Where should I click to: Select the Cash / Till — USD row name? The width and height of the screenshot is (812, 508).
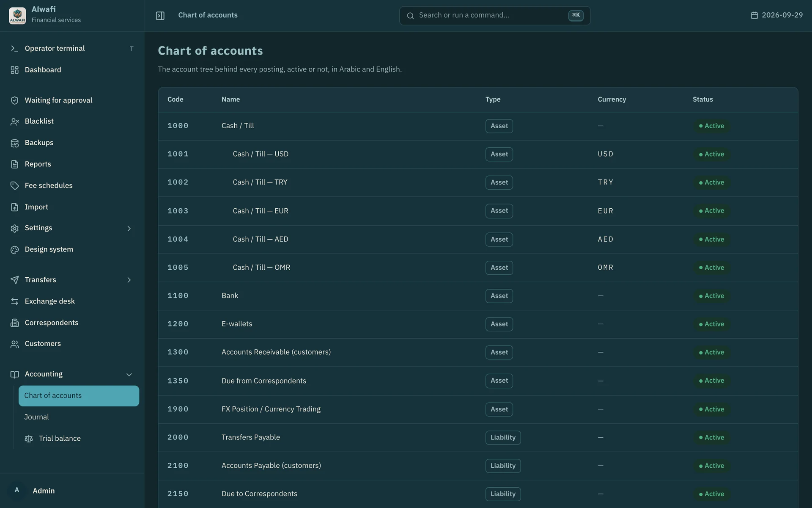(x=261, y=154)
